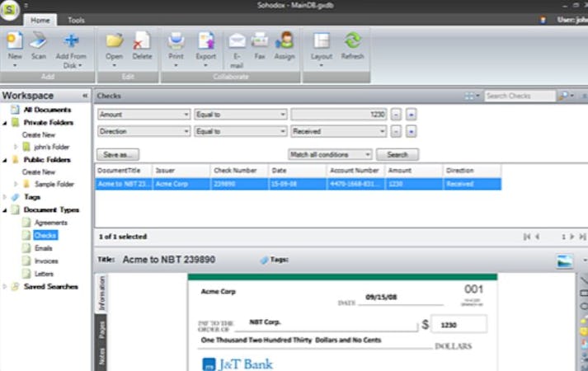Expand the Tags tree node
The width and height of the screenshot is (588, 371).
(5, 197)
